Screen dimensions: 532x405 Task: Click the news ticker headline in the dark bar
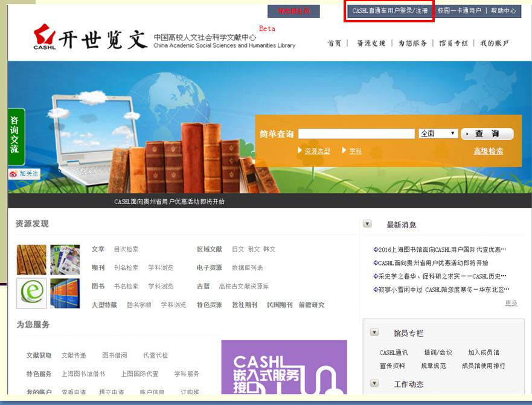[169, 202]
